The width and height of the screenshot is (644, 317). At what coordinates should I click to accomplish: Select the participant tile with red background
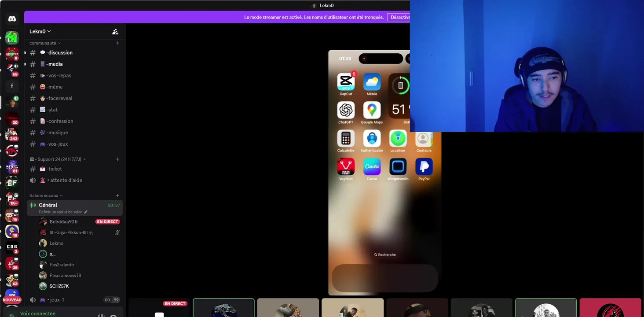tap(610, 308)
